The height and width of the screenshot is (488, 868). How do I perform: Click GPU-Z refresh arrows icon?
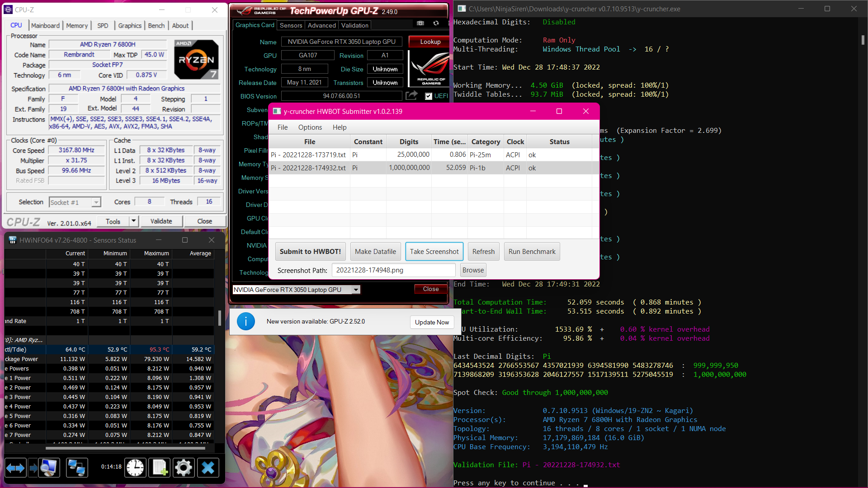(x=436, y=23)
